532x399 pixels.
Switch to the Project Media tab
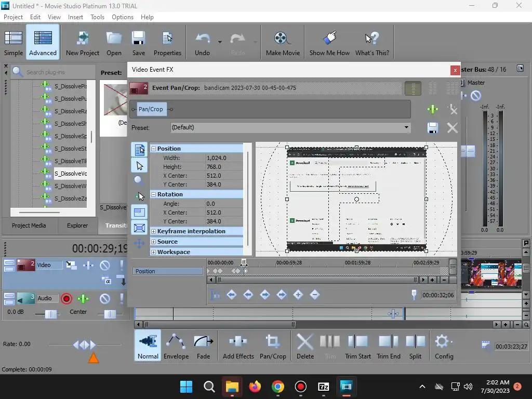tap(29, 225)
